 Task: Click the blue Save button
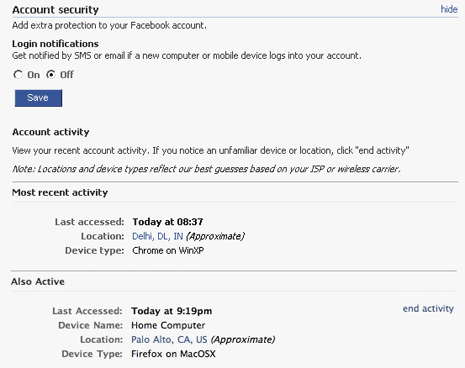click(x=38, y=98)
